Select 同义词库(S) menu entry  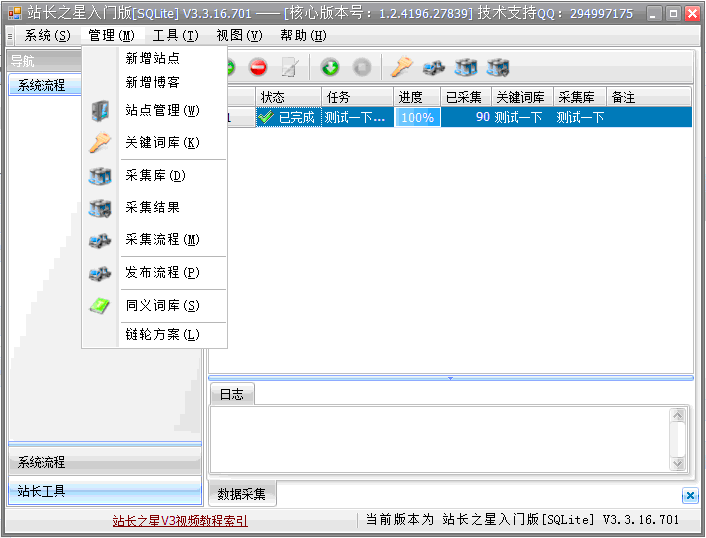pos(154,306)
